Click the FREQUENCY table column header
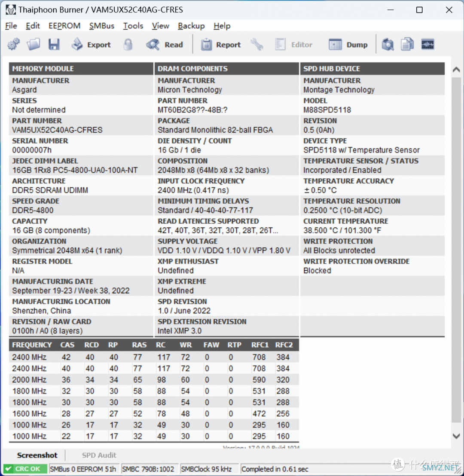This screenshot has height=476, width=464. click(x=32, y=345)
